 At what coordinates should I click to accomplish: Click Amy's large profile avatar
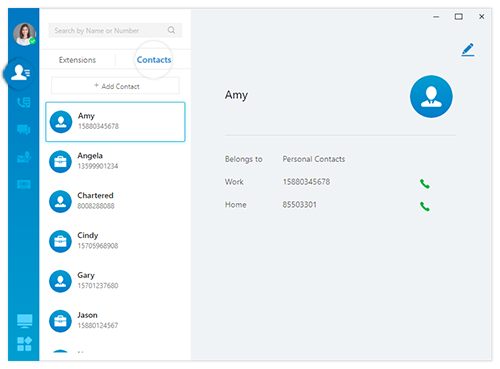431,96
